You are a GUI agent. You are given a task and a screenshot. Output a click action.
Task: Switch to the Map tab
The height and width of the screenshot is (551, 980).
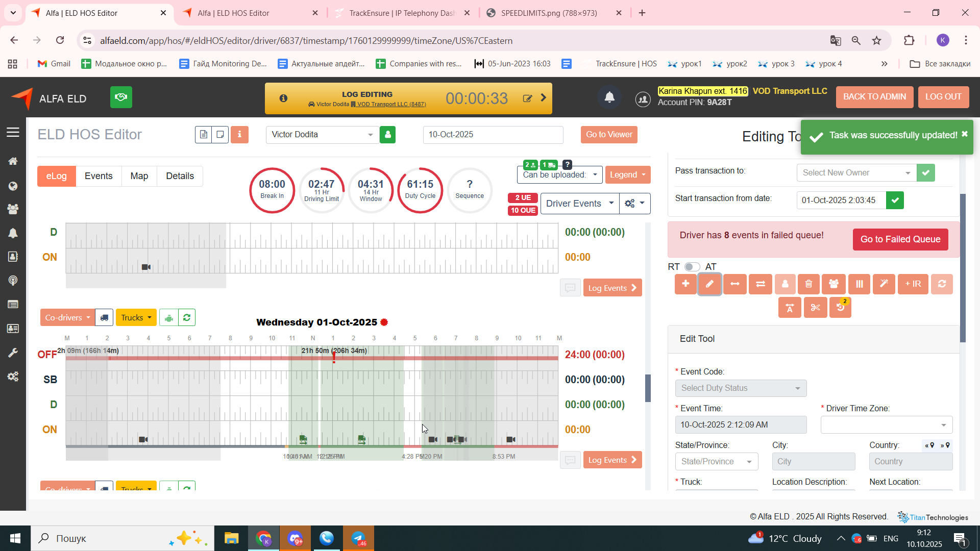pos(139,176)
